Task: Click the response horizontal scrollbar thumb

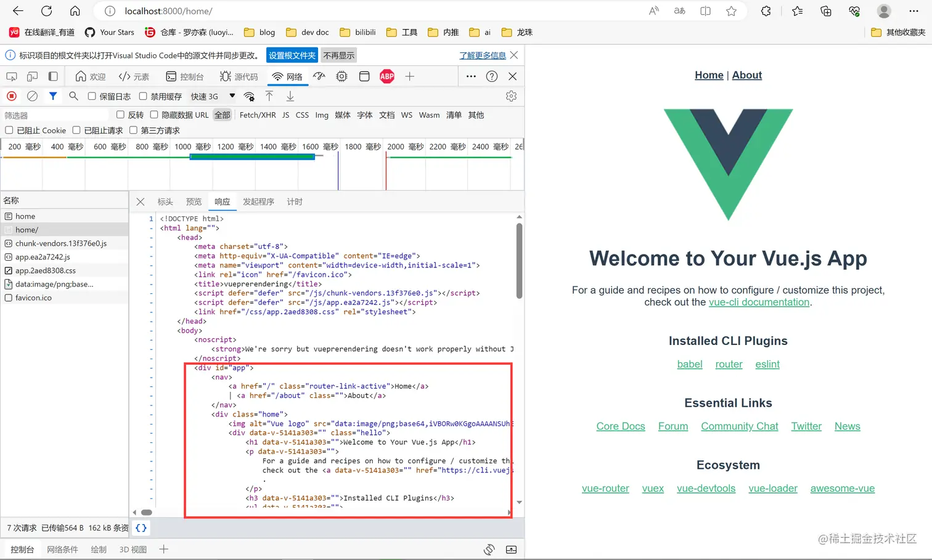Action: [147, 513]
